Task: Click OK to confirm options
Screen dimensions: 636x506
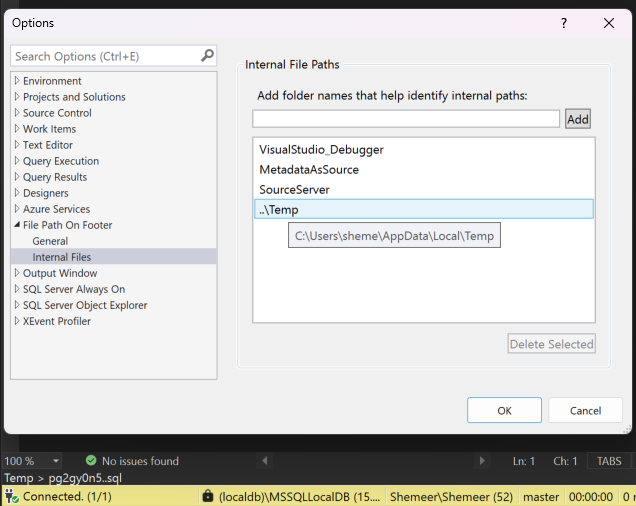Action: (505, 410)
